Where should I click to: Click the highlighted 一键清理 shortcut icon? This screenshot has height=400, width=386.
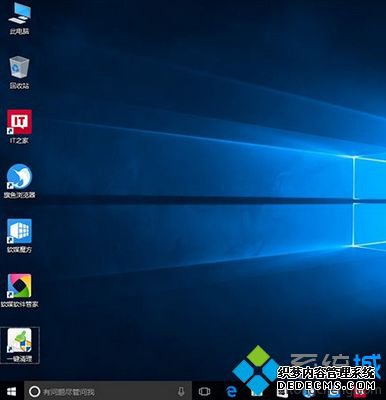(20, 345)
